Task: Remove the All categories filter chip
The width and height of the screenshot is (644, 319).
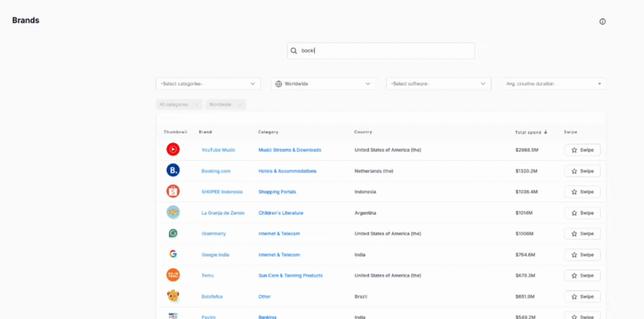Action: (197, 105)
